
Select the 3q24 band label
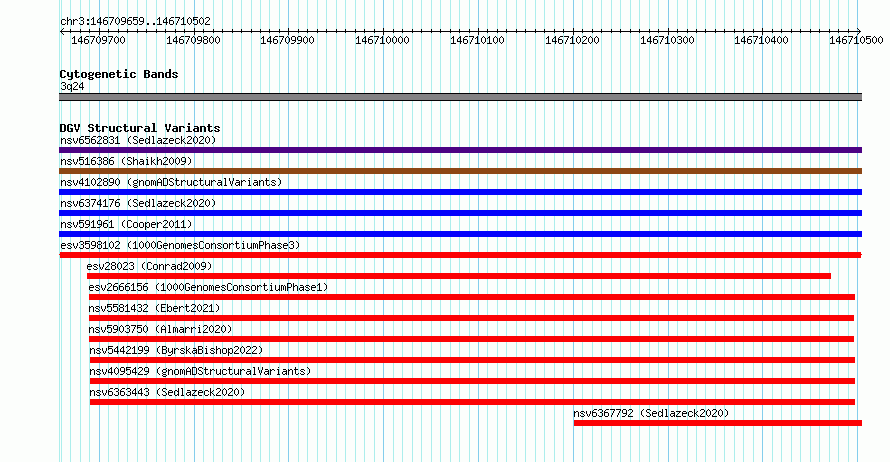pyautogui.click(x=72, y=86)
